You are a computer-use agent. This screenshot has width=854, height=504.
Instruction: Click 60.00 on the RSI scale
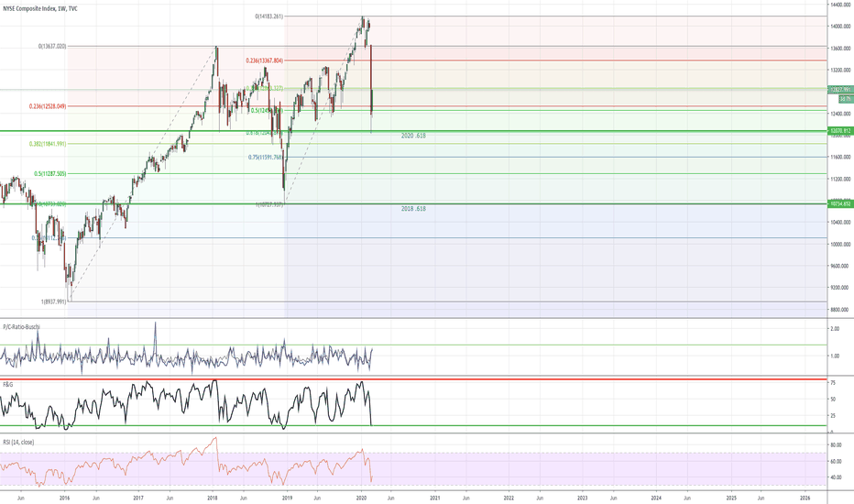coord(836,462)
